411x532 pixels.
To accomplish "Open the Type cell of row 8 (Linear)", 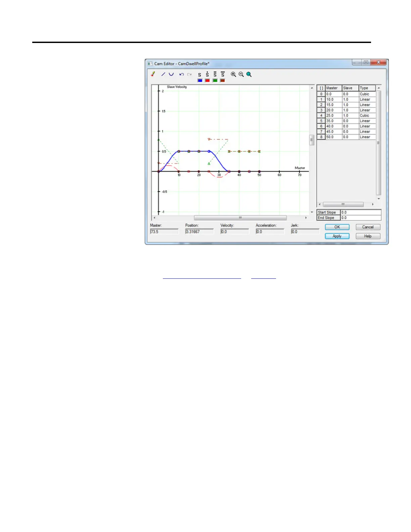I will point(367,137).
